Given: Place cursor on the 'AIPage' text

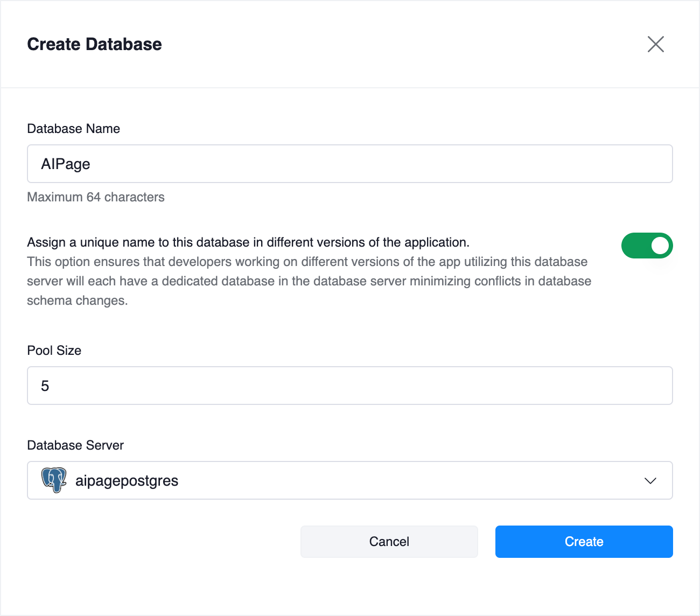Looking at the screenshot, I should click(66, 164).
